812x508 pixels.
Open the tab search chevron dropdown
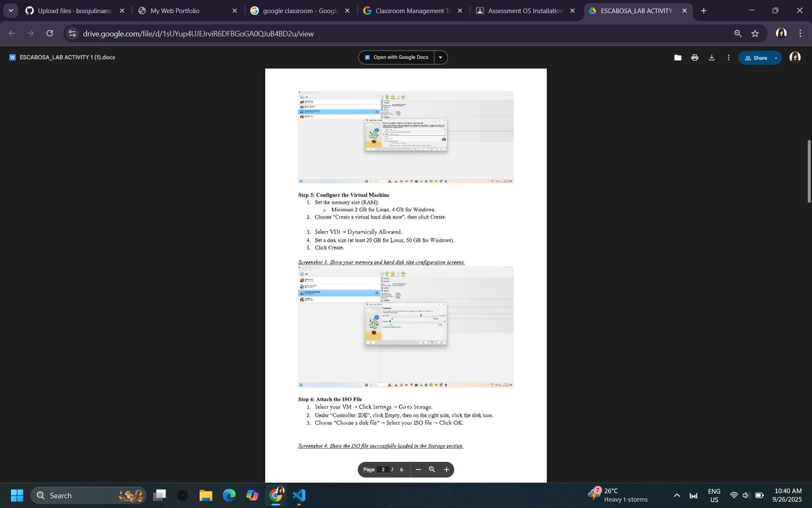(11, 11)
